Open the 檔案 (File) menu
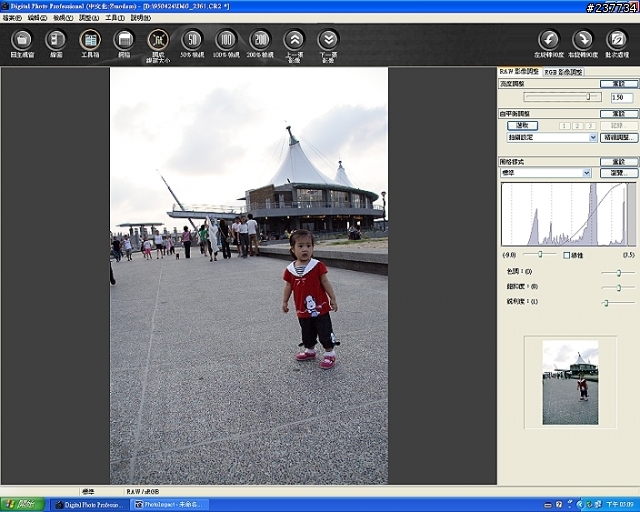Screen dimensions: 640x512 click(x=12, y=18)
